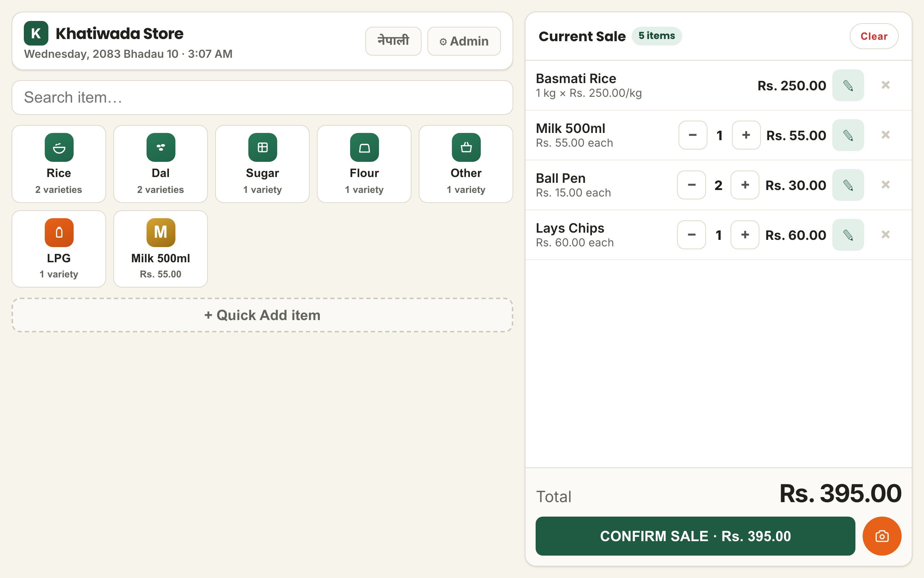Open the Dal category tile
This screenshot has width=924, height=578.
160,164
